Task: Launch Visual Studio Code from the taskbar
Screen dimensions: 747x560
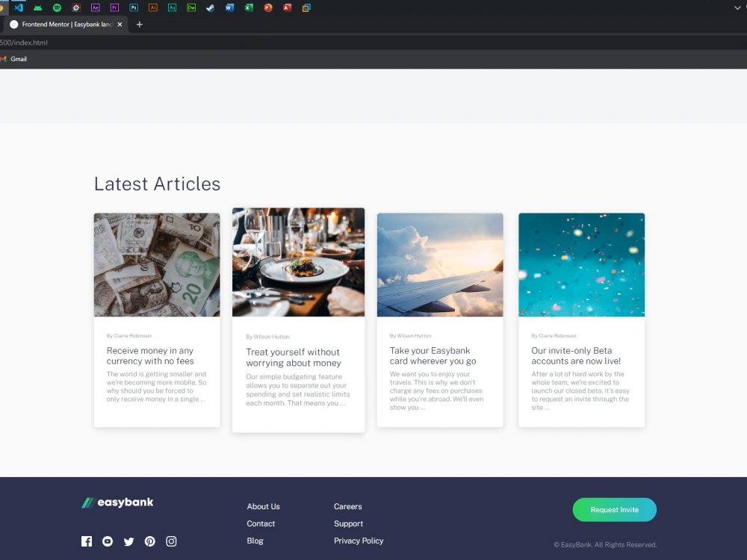Action: click(x=17, y=7)
